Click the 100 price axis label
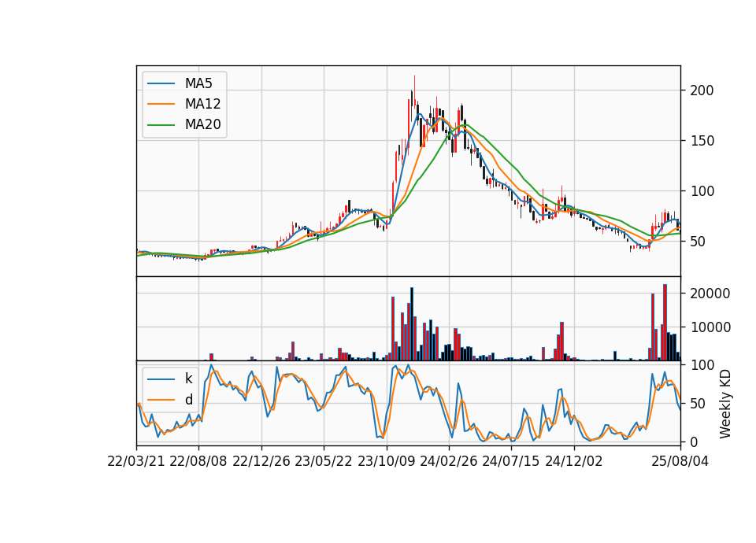 [702, 191]
